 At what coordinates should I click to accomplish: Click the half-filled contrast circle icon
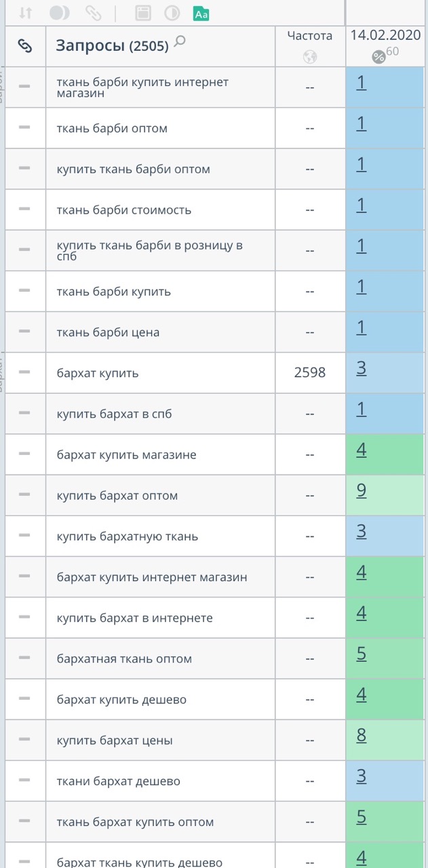tap(172, 13)
